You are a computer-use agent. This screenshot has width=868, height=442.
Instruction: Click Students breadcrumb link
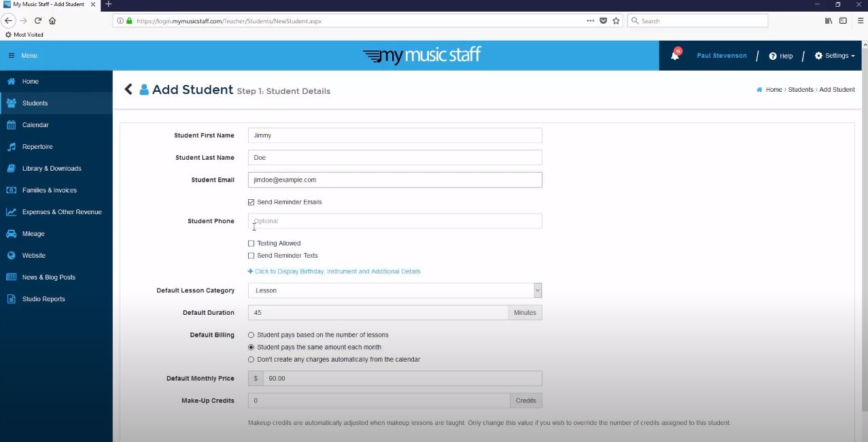point(801,90)
